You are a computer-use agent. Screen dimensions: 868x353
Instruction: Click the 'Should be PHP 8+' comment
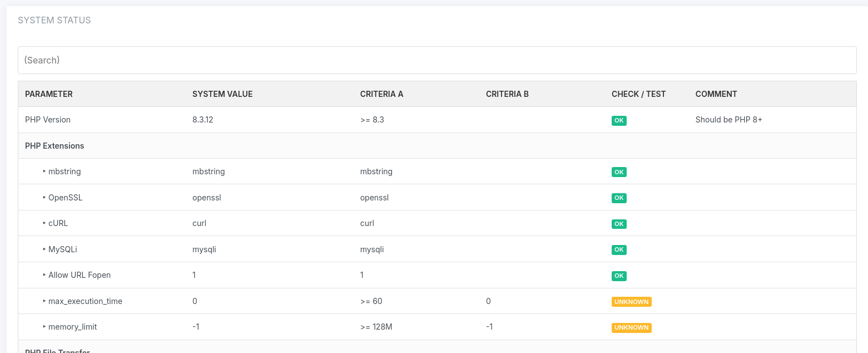coord(728,120)
